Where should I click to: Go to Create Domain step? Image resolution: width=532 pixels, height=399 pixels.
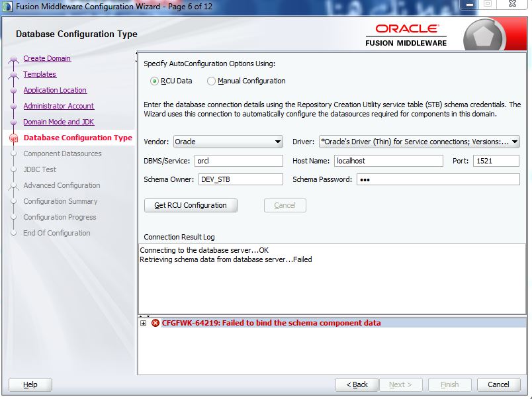(x=47, y=58)
